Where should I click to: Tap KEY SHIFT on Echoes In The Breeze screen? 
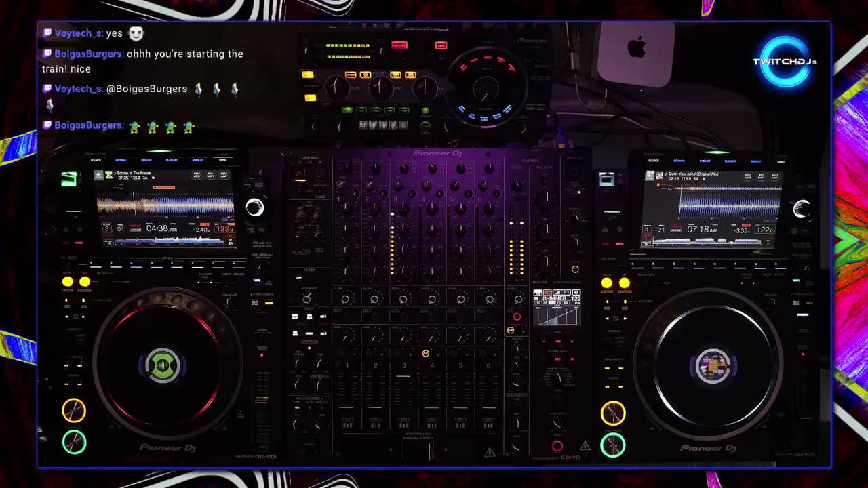(x=210, y=176)
